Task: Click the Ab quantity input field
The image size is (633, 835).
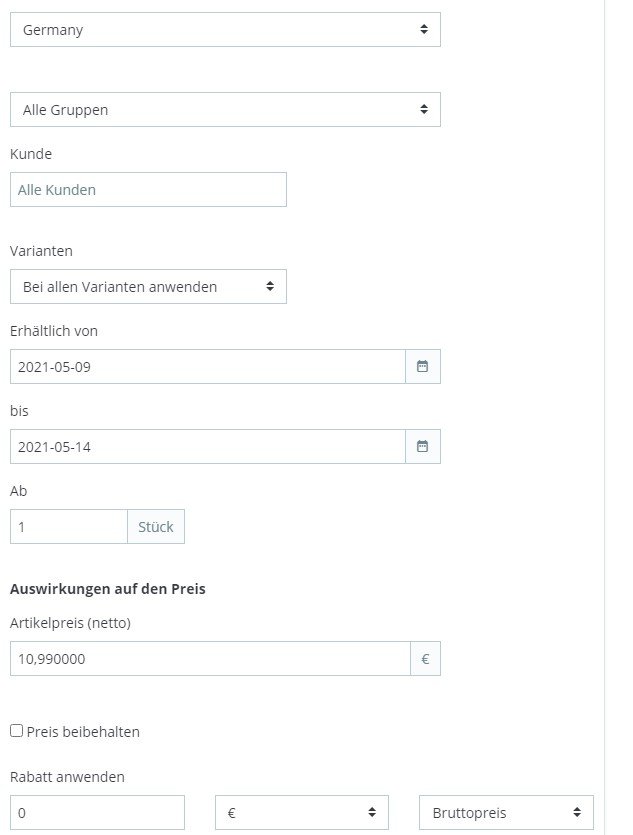Action: pyautogui.click(x=68, y=527)
